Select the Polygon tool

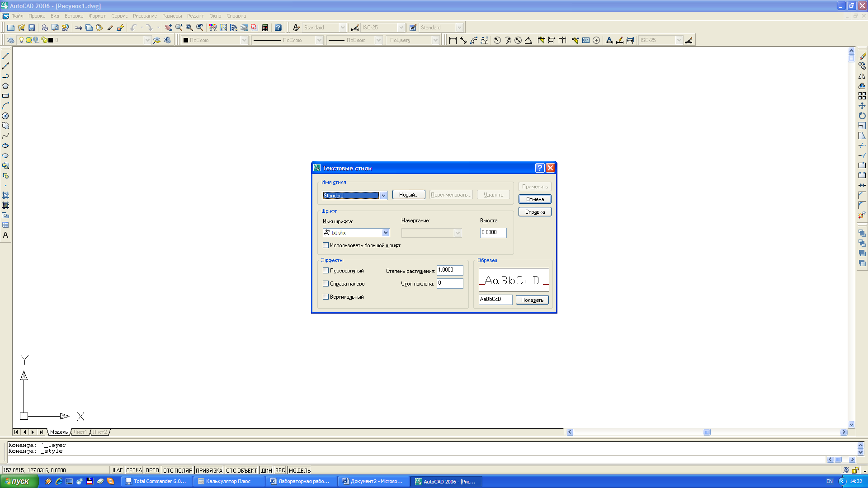coord(5,86)
